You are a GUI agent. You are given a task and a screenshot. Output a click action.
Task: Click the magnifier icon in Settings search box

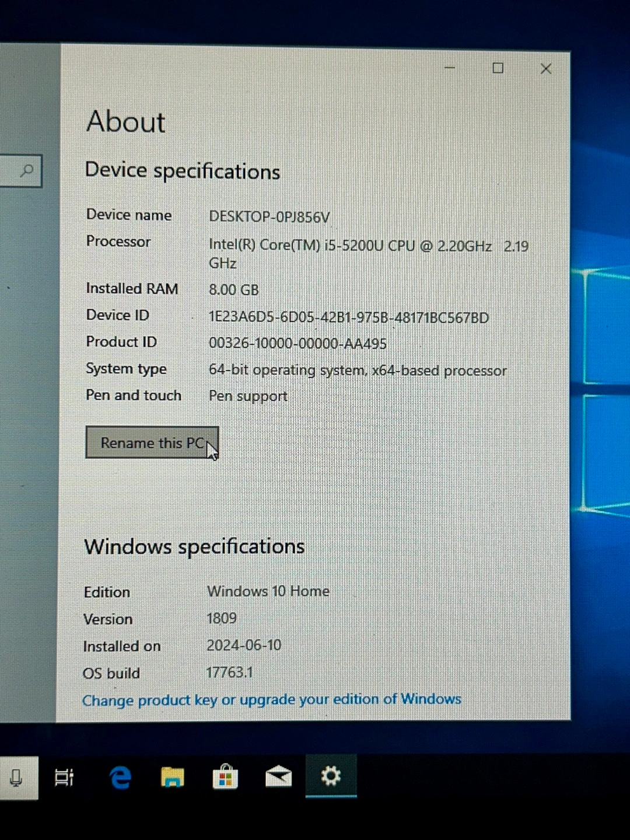[26, 171]
